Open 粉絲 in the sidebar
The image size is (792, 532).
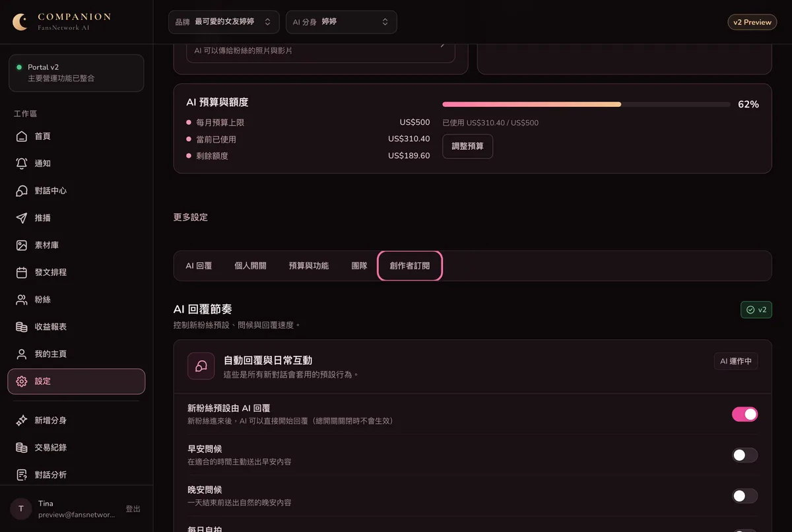tap(77, 300)
